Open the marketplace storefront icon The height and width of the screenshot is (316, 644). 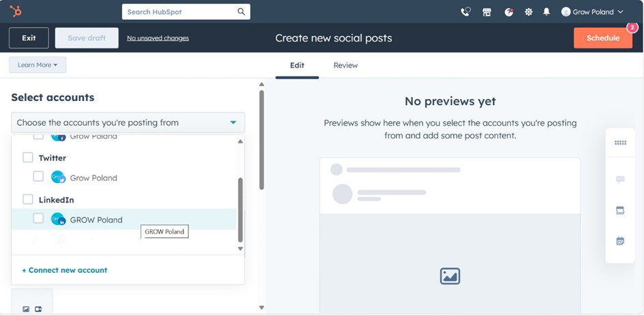487,12
